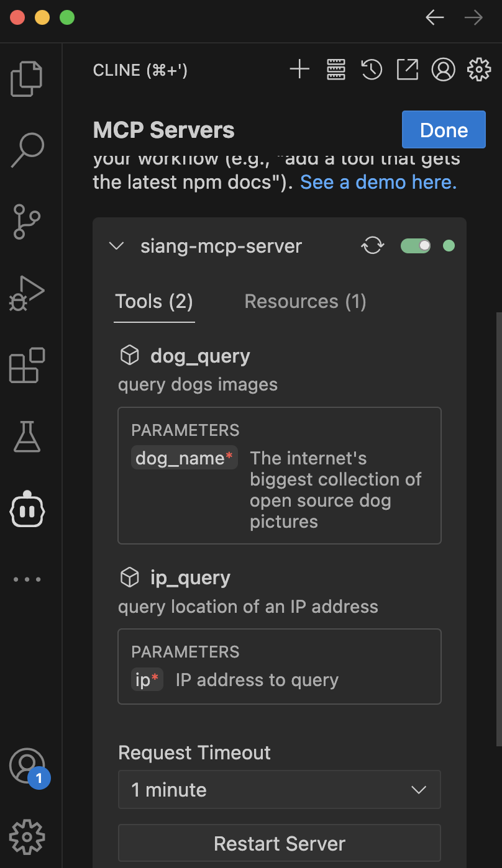Image resolution: width=502 pixels, height=868 pixels.
Task: Open Cline account profile icon
Action: tap(444, 70)
